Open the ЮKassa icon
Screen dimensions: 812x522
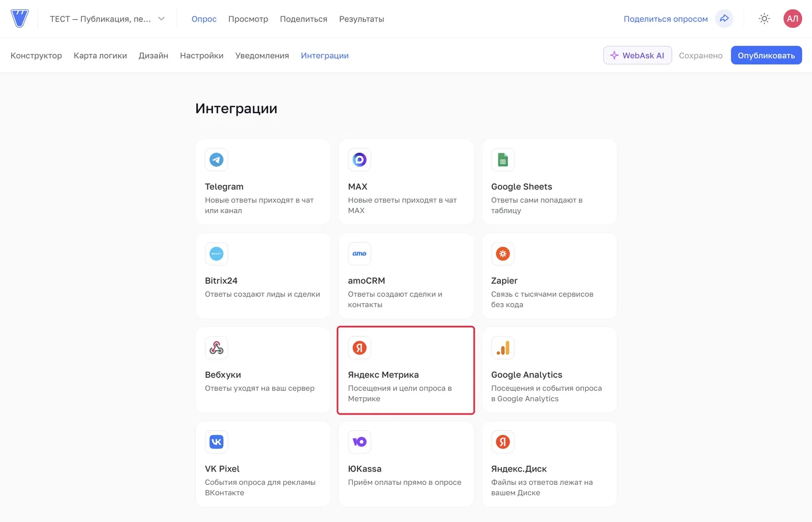click(x=359, y=442)
